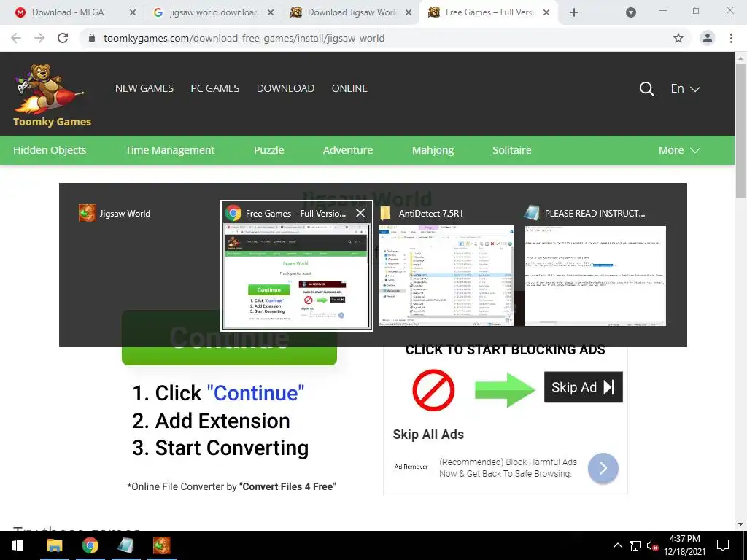
Task: Click the tab search dropdown circle icon
Action: pyautogui.click(x=631, y=12)
